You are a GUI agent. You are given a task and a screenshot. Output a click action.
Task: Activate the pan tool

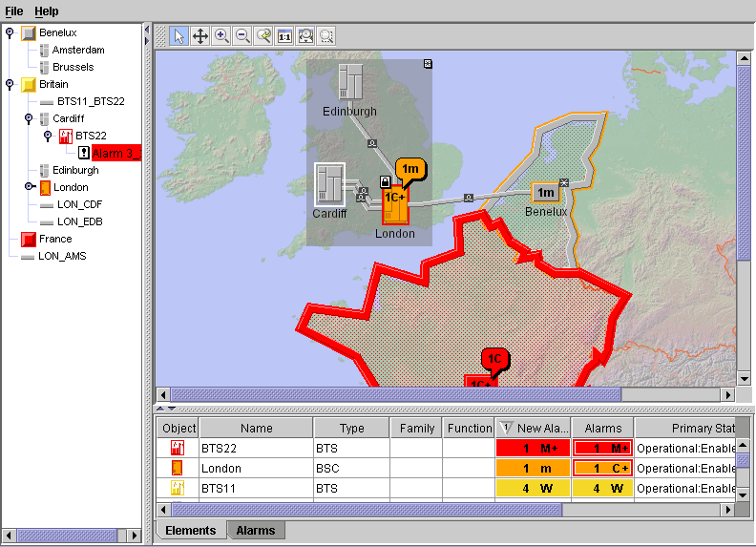200,36
